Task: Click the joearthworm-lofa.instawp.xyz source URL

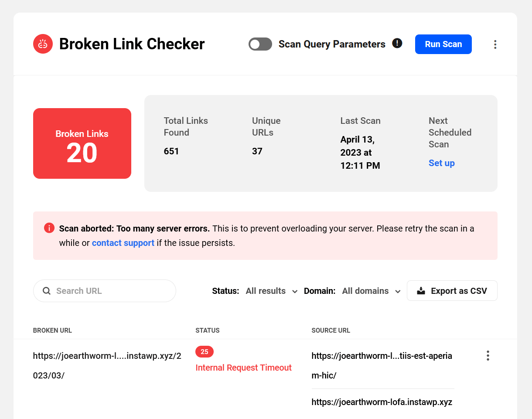Action: pos(382,402)
